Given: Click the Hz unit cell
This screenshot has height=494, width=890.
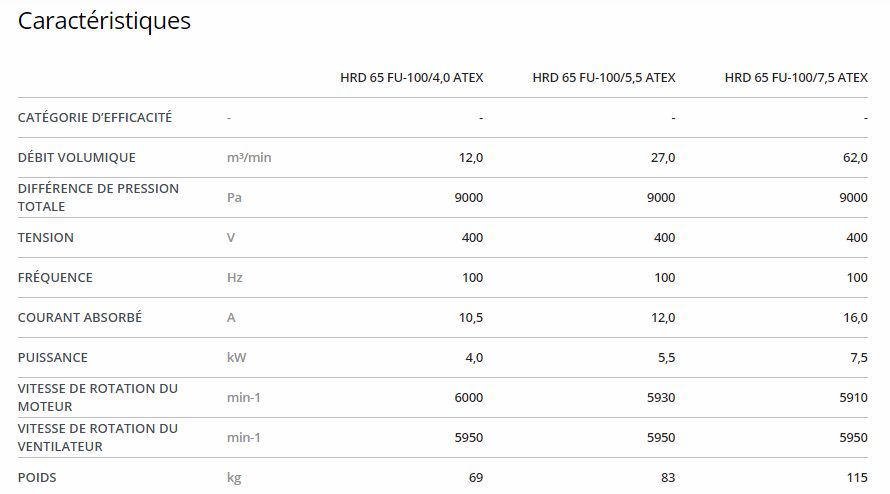Looking at the screenshot, I should (235, 277).
